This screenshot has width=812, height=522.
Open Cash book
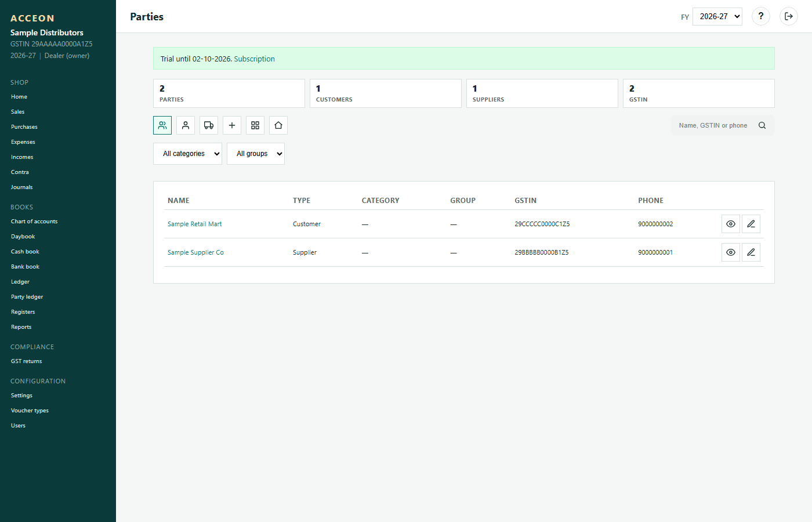25,252
